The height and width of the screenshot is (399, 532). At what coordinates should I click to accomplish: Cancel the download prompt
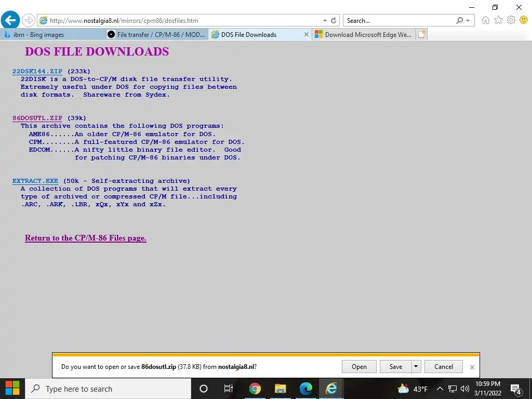tap(444, 367)
